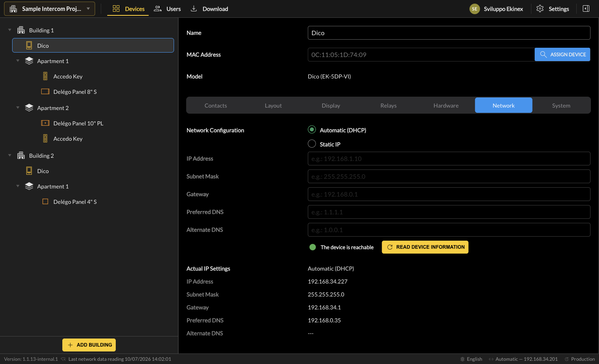Click the Gateway input field
The height and width of the screenshot is (364, 599).
[449, 194]
